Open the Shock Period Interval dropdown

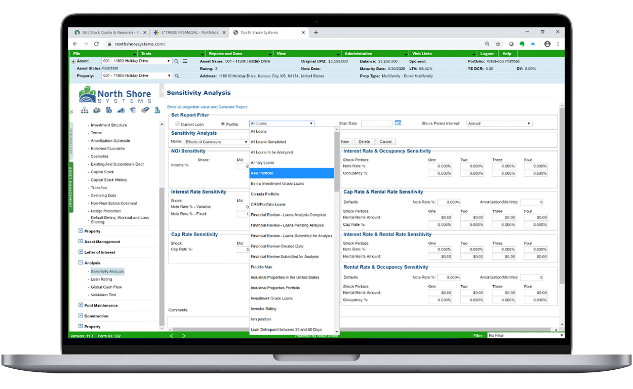pyautogui.click(x=499, y=123)
